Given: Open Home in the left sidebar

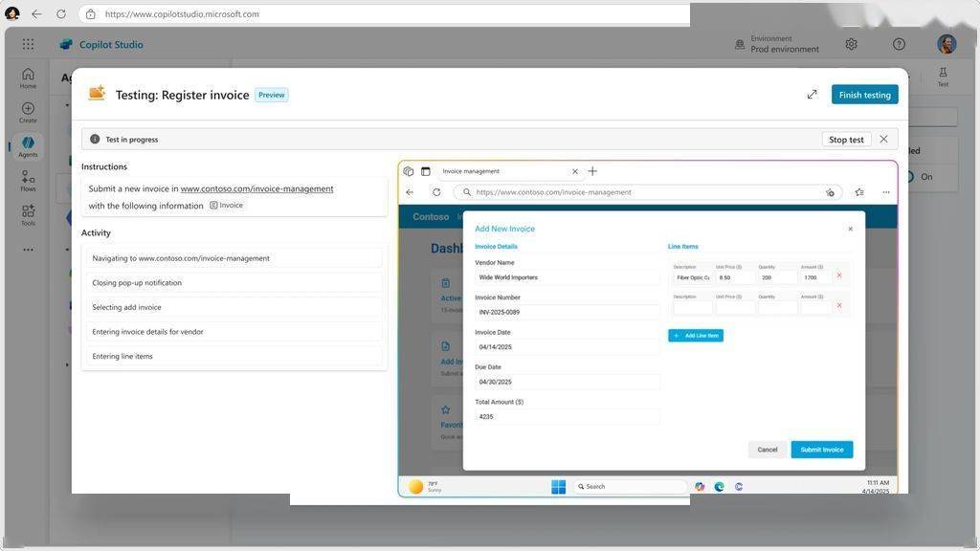Looking at the screenshot, I should [28, 78].
